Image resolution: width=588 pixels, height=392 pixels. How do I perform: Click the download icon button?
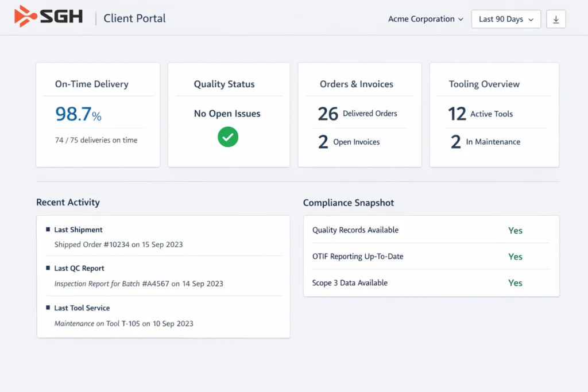pos(556,19)
